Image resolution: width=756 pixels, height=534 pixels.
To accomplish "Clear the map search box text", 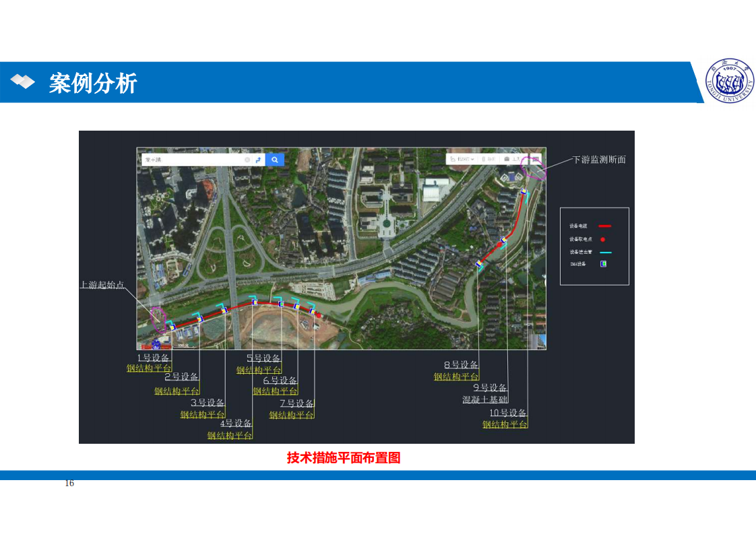I will click(247, 160).
